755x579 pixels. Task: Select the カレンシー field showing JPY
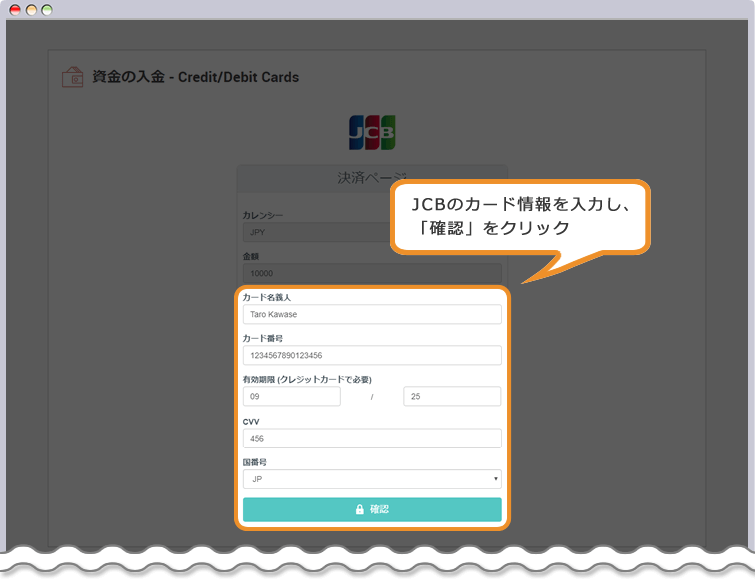(310, 231)
